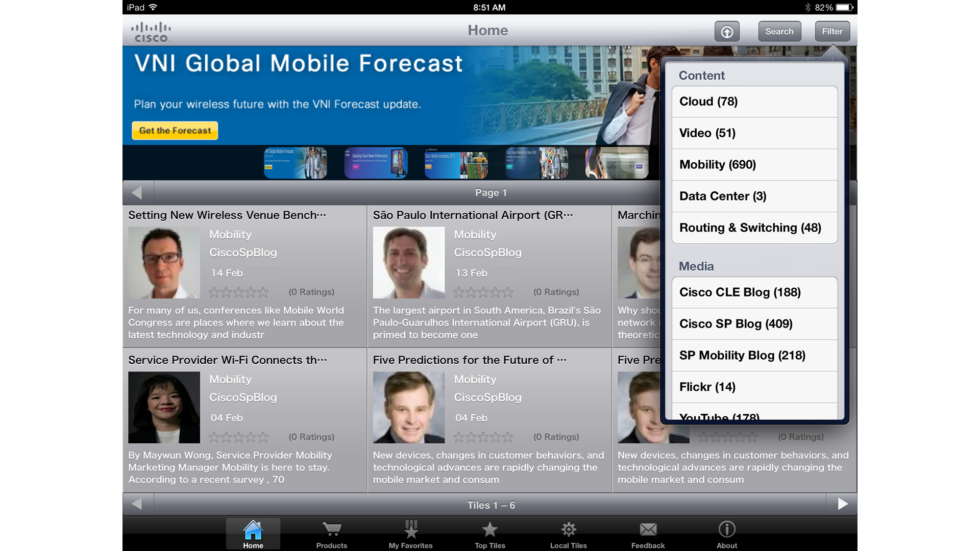Filter media by Cisco CLE Blog (188)
Image resolution: width=980 pixels, height=551 pixels.
click(x=754, y=292)
